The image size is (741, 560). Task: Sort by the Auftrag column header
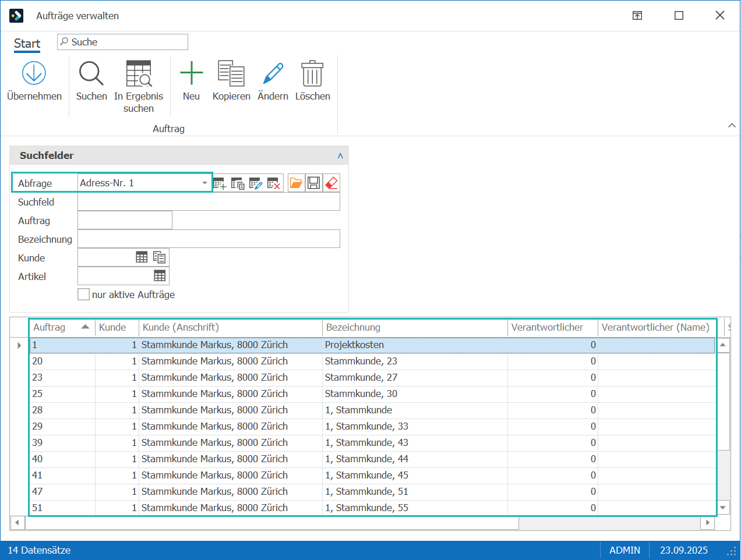(x=62, y=327)
